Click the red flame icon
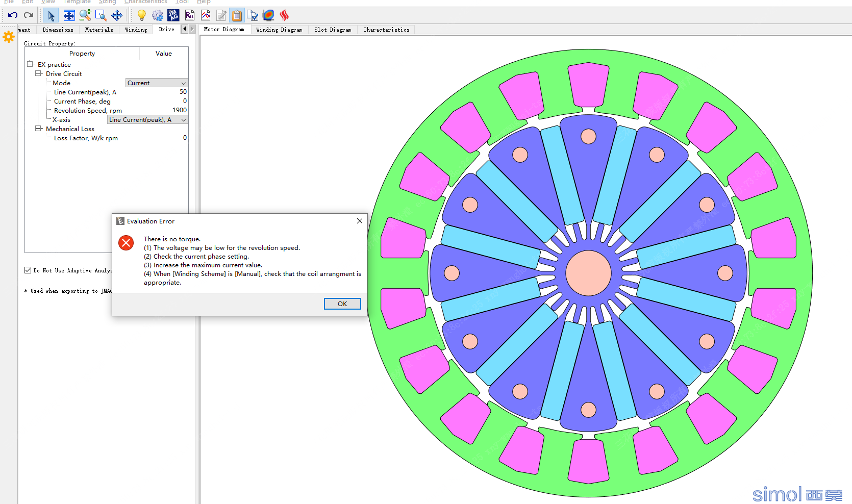 coord(284,15)
